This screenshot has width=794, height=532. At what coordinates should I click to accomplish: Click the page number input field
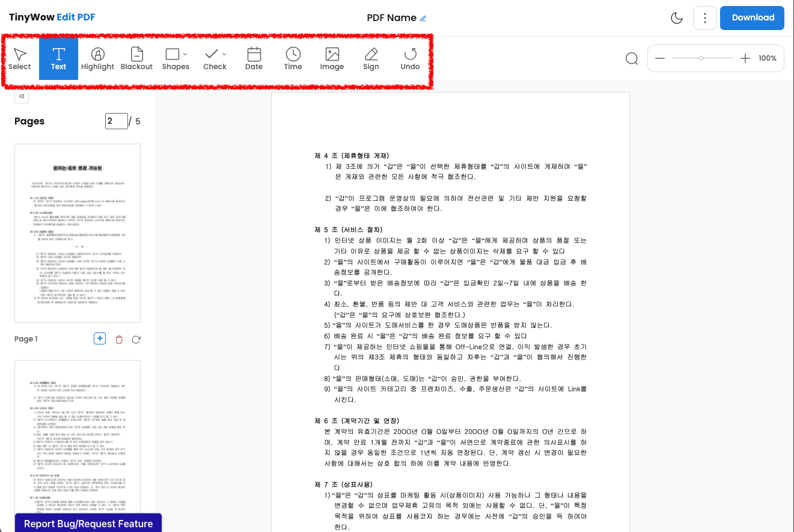click(117, 121)
